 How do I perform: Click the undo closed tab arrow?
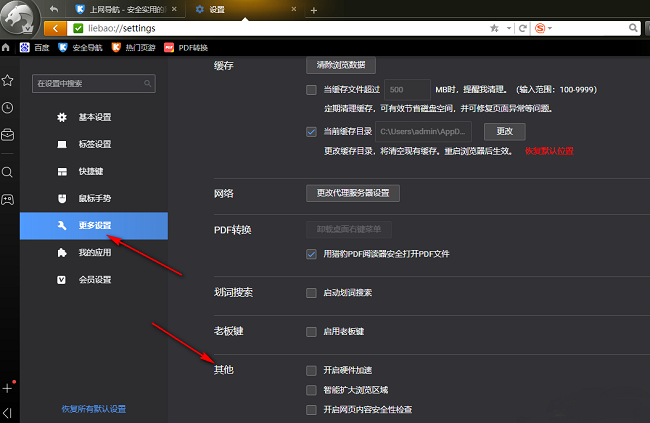[54, 9]
